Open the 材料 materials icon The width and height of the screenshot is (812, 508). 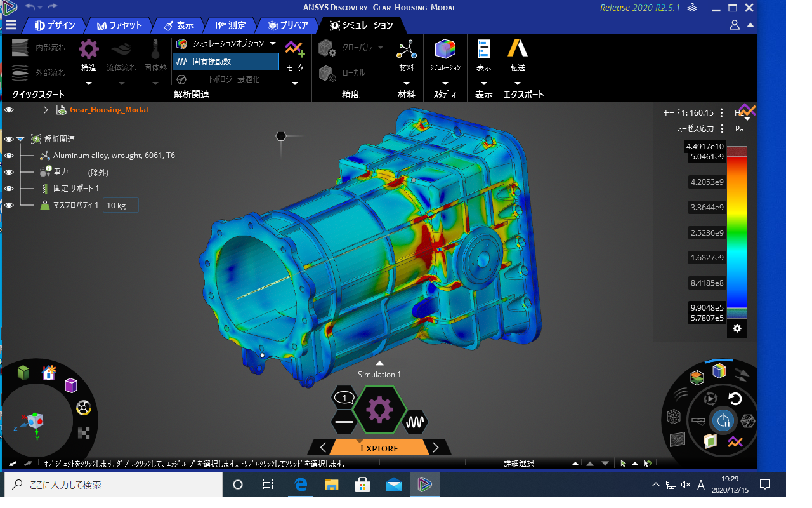tap(406, 49)
